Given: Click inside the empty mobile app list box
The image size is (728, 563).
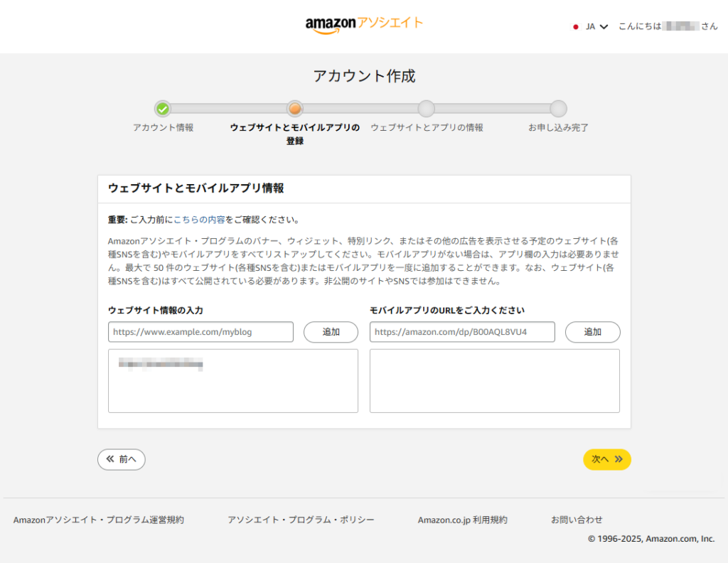Looking at the screenshot, I should 495,380.
